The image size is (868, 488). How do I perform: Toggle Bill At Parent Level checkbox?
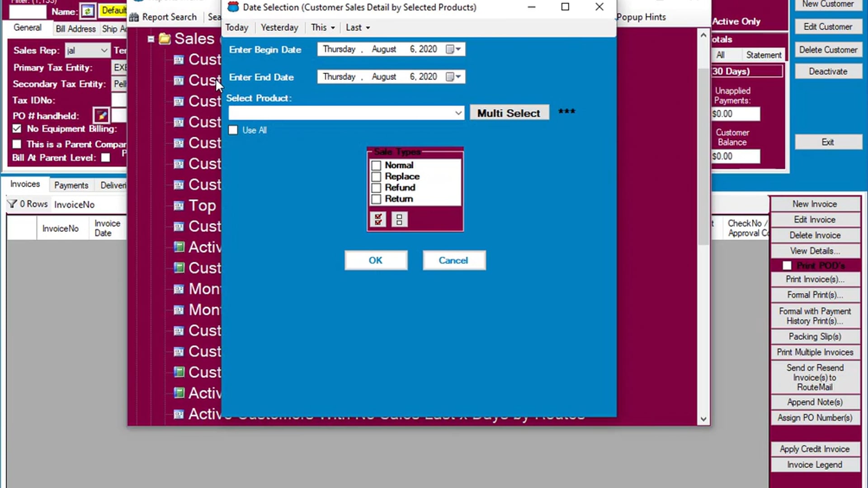coord(105,158)
